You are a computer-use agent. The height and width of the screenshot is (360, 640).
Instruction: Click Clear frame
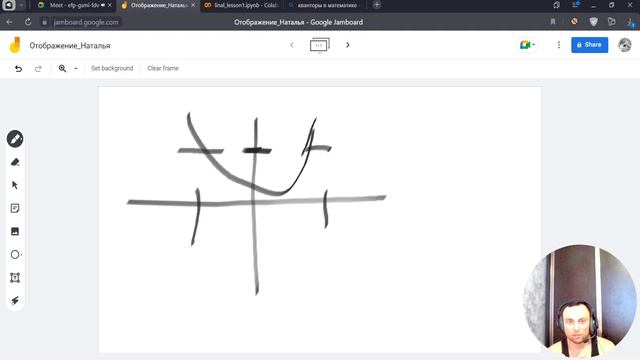click(x=163, y=68)
